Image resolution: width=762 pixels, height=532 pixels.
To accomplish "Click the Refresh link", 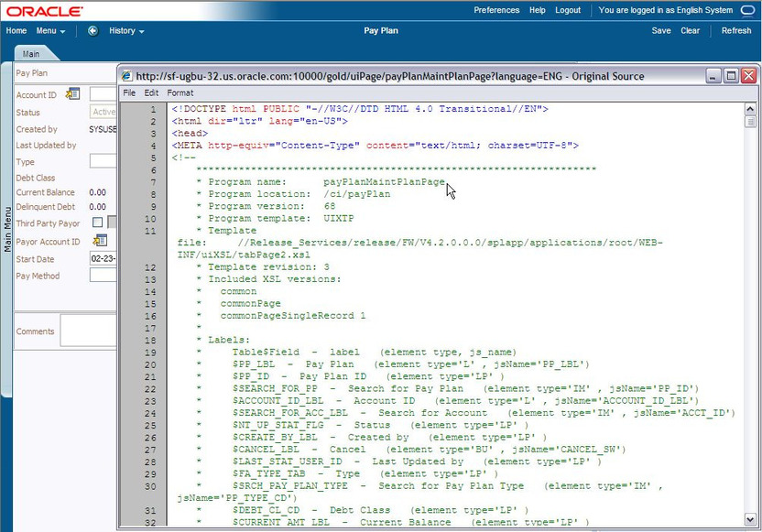I will 736,30.
